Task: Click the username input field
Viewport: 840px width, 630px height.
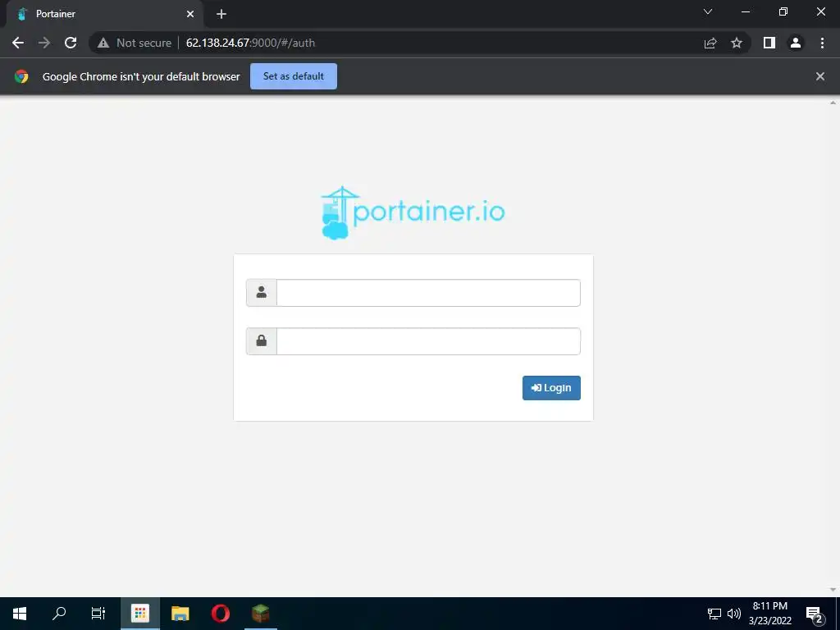Action: pos(428,293)
